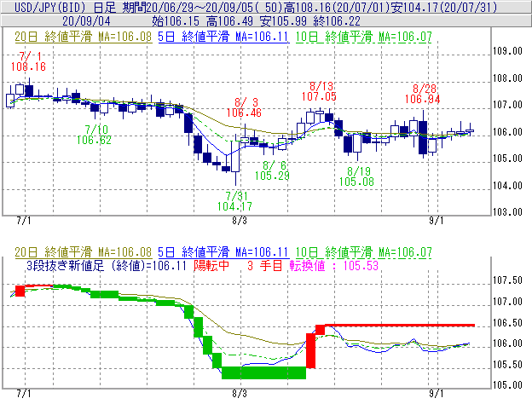532x404 pixels.
Task: Click the 105.00 upper price axis label
Action: [507, 159]
